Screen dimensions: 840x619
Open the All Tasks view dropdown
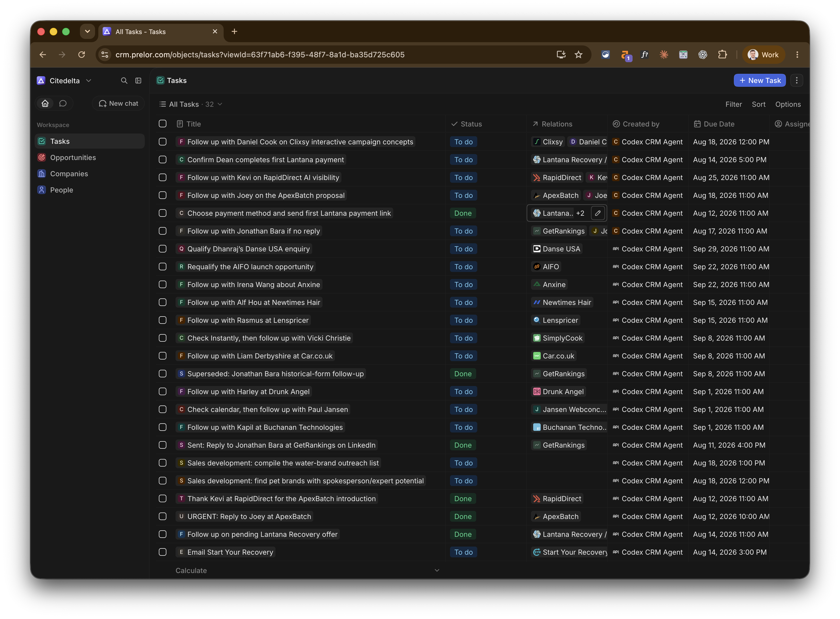[191, 104]
